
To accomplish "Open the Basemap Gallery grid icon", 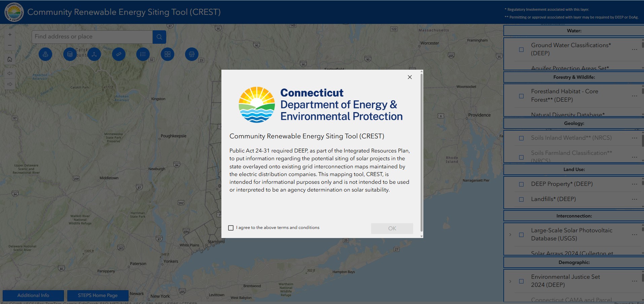I will (167, 54).
